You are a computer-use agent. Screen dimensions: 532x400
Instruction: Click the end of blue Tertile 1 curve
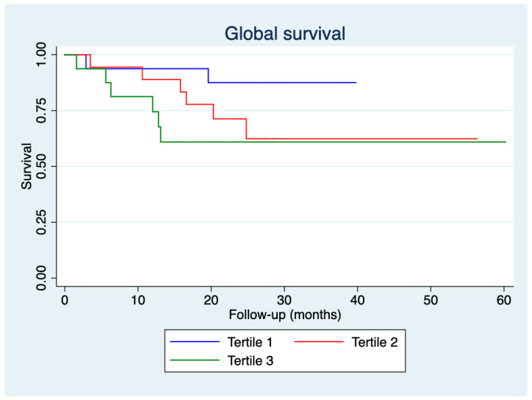coord(356,82)
